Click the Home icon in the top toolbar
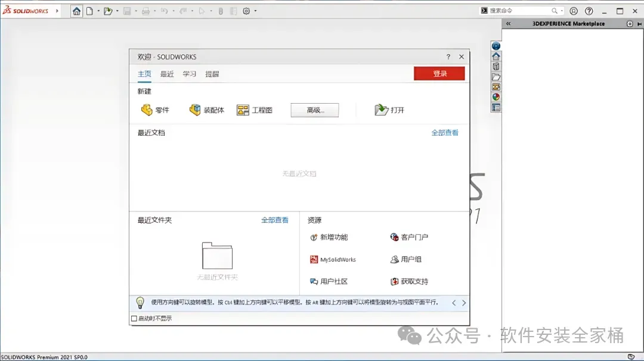The image size is (644, 361). click(76, 11)
